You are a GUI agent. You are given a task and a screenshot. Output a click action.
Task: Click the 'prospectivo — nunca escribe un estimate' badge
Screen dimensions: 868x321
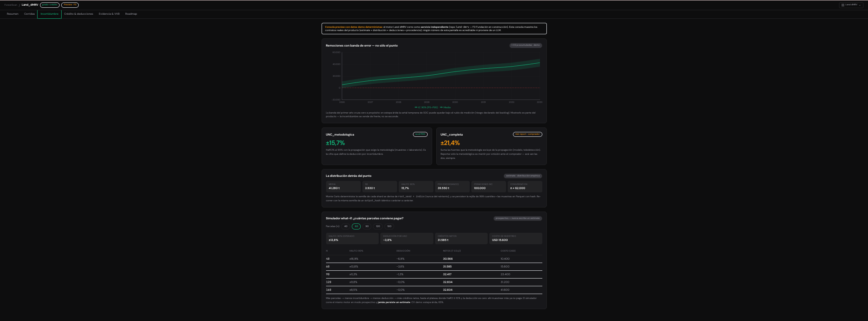(518, 218)
